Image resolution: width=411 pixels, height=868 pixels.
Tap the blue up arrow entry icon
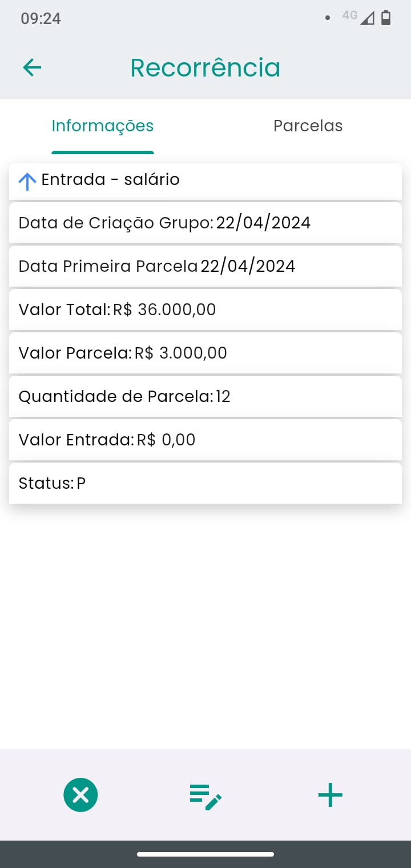27,181
